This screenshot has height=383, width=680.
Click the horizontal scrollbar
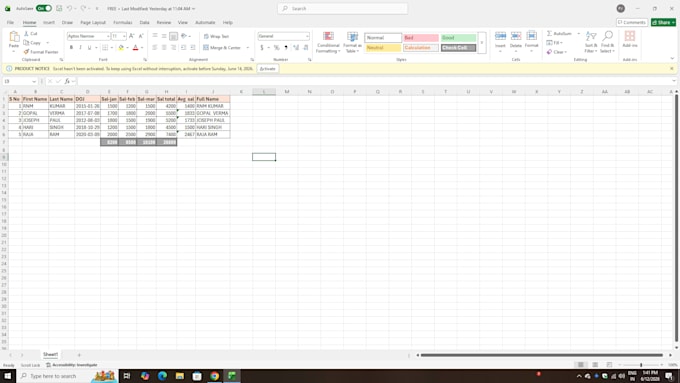coord(541,355)
